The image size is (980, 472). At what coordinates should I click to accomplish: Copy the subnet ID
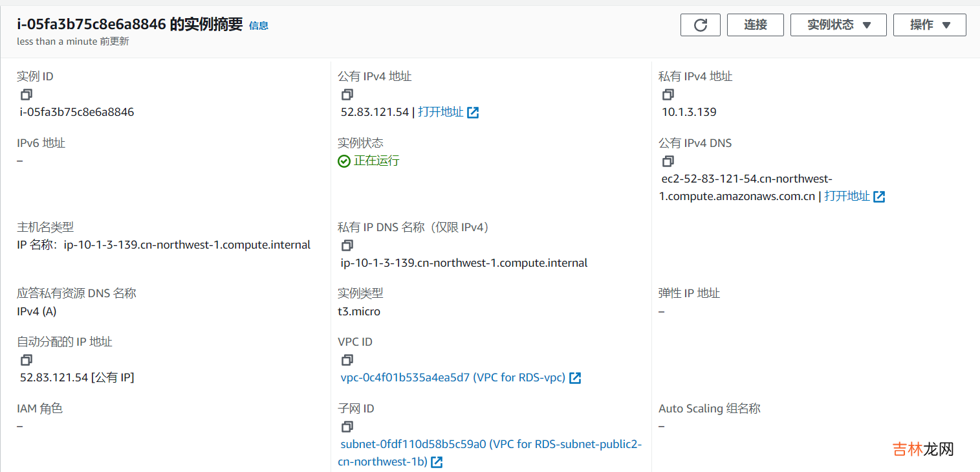click(347, 427)
